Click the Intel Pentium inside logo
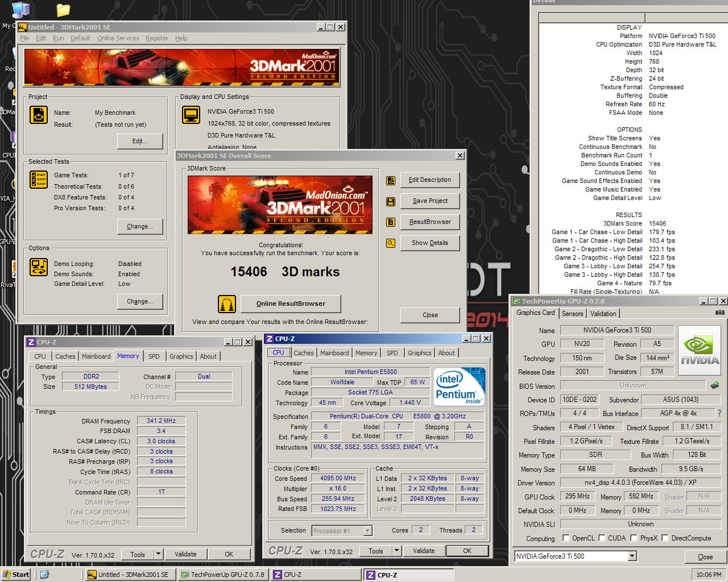728x582 pixels. click(x=460, y=386)
